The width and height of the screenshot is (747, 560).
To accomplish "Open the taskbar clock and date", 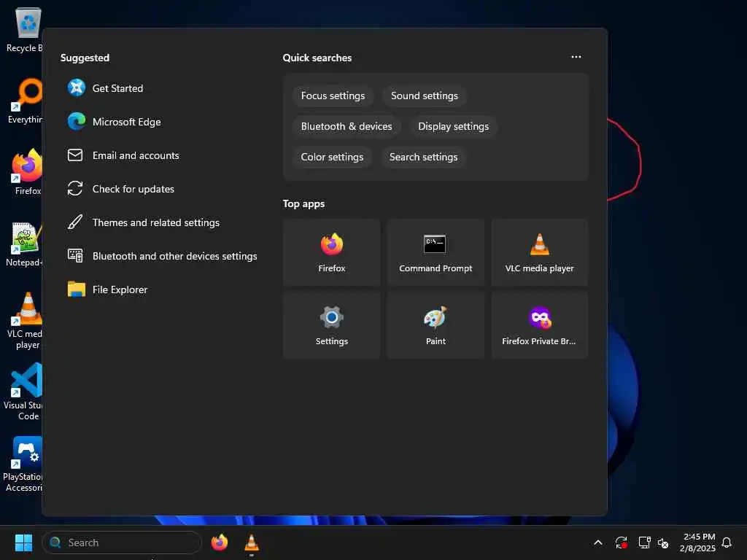I will 697,542.
